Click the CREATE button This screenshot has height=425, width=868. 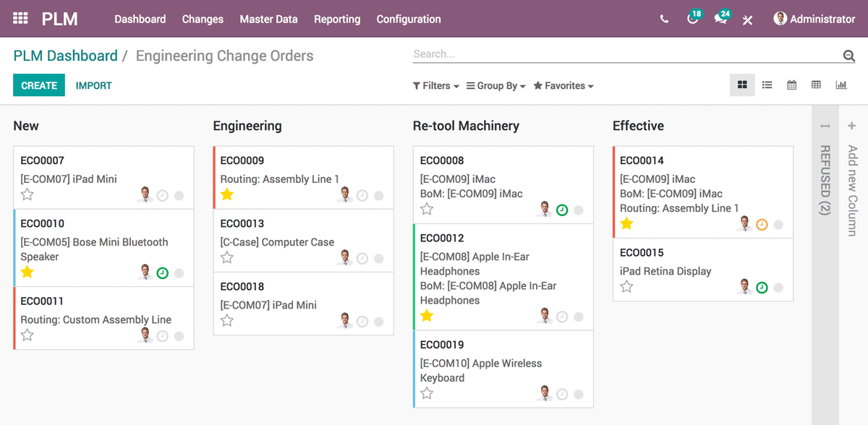point(38,85)
